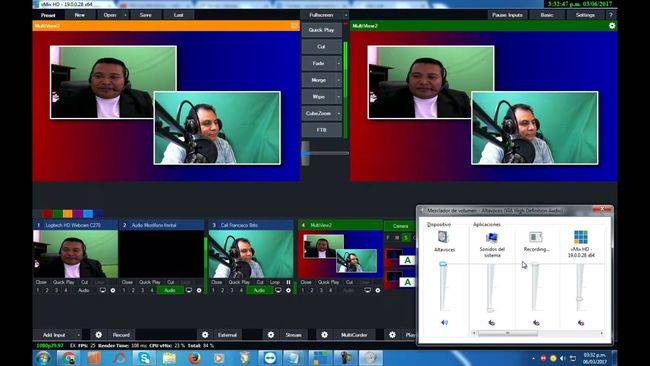Click Pause Inputs button
Image resolution: width=650 pixels, height=366 pixels.
[x=507, y=15]
